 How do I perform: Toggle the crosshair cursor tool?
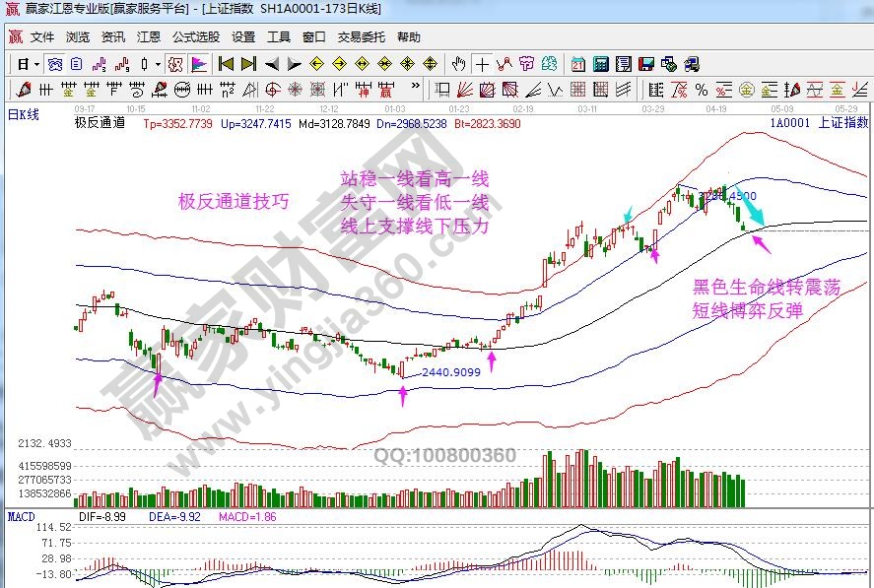click(482, 64)
